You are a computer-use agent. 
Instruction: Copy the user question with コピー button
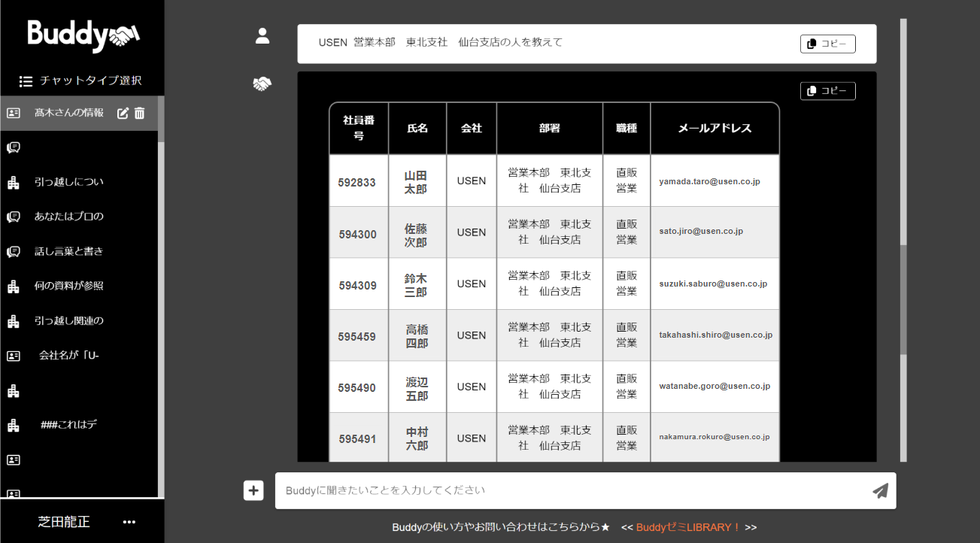pos(828,44)
